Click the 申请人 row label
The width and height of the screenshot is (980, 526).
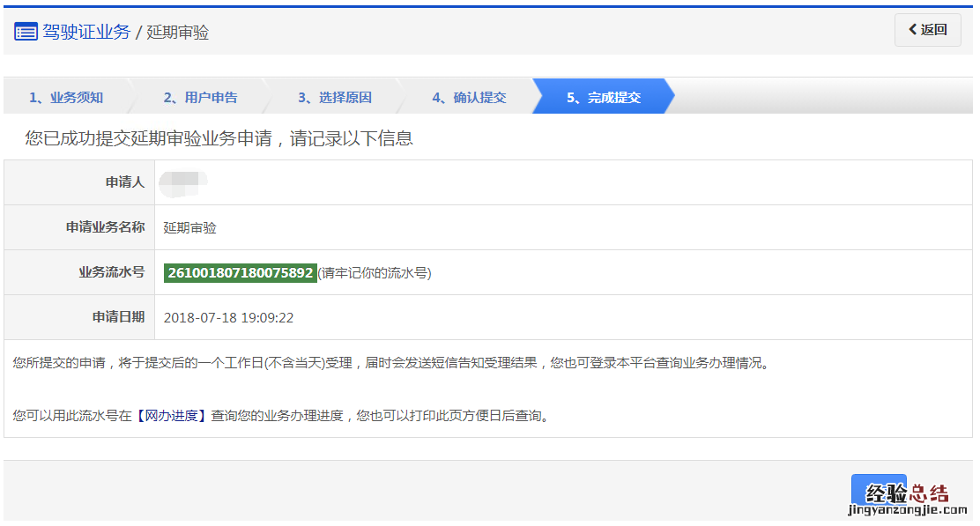point(124,182)
